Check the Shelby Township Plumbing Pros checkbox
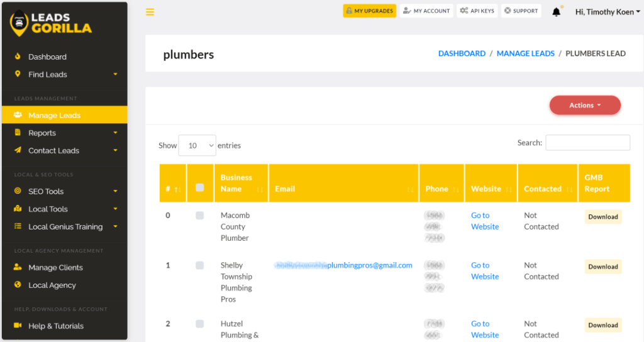644x342 pixels. (x=199, y=265)
